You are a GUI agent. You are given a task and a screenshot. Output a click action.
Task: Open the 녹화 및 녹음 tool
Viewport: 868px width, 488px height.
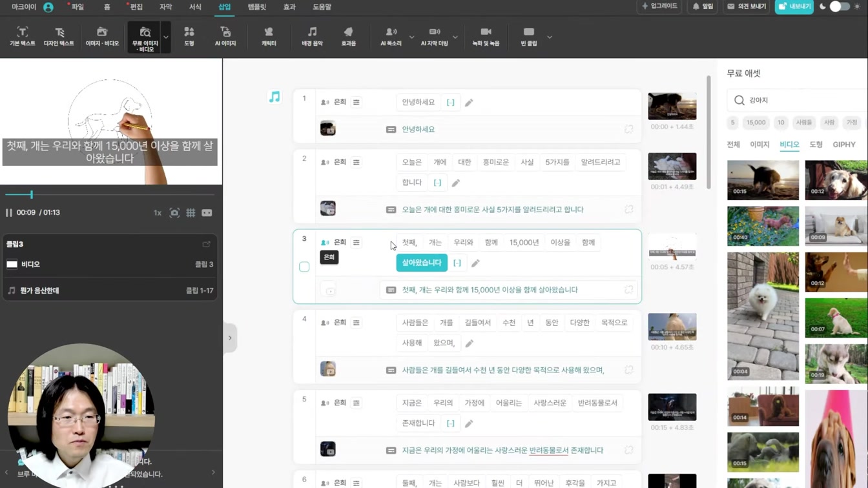pos(486,37)
